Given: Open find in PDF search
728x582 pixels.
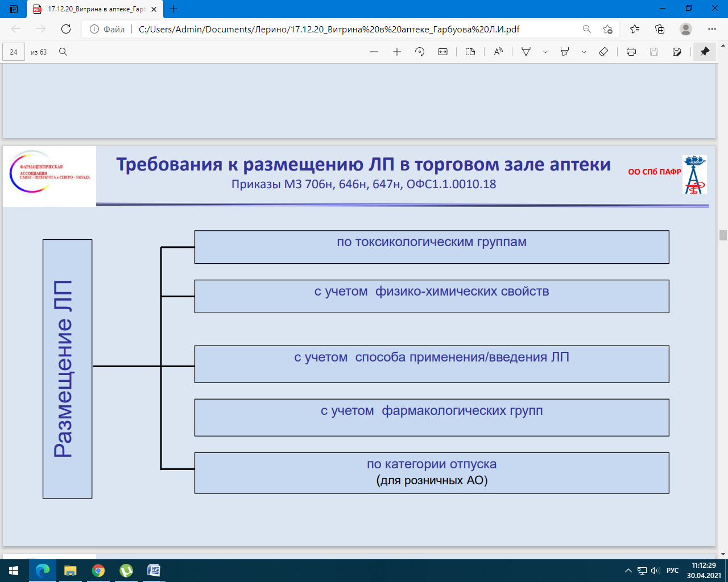Looking at the screenshot, I should pos(63,52).
